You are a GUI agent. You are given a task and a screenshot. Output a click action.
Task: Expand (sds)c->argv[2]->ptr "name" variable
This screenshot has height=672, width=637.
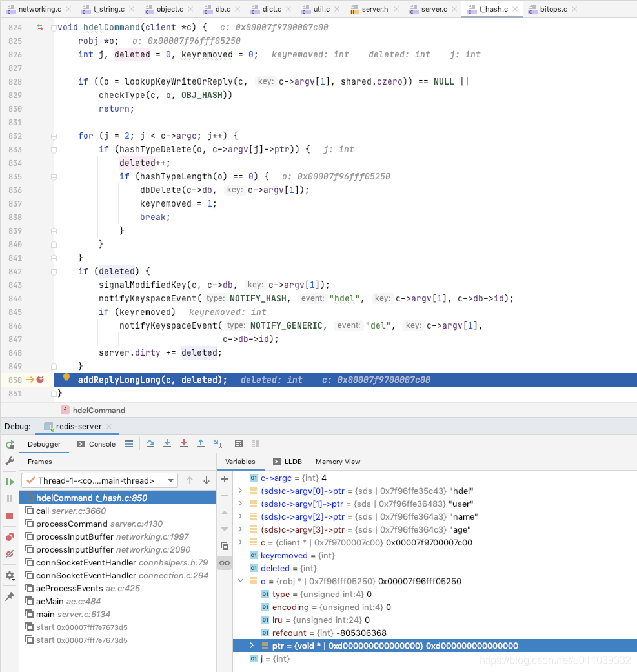(x=240, y=516)
